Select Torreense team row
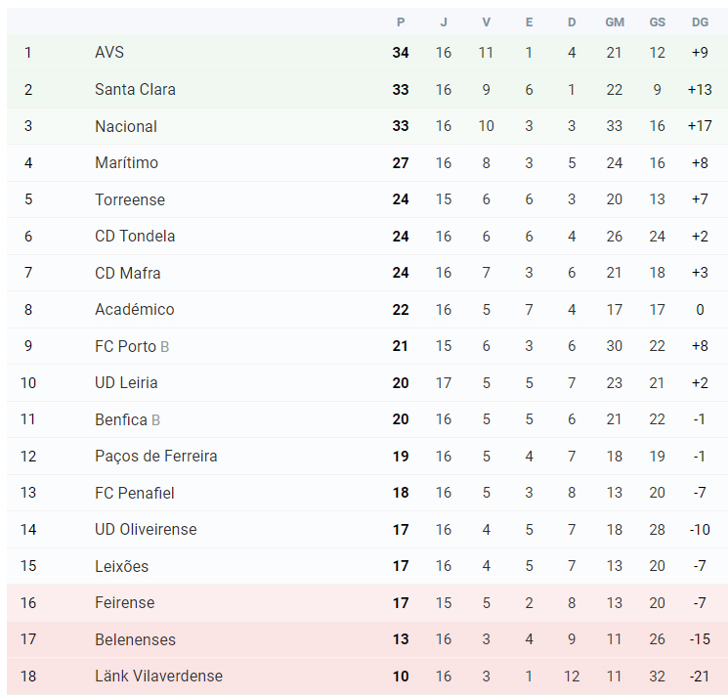The height and width of the screenshot is (700, 728). (x=366, y=199)
